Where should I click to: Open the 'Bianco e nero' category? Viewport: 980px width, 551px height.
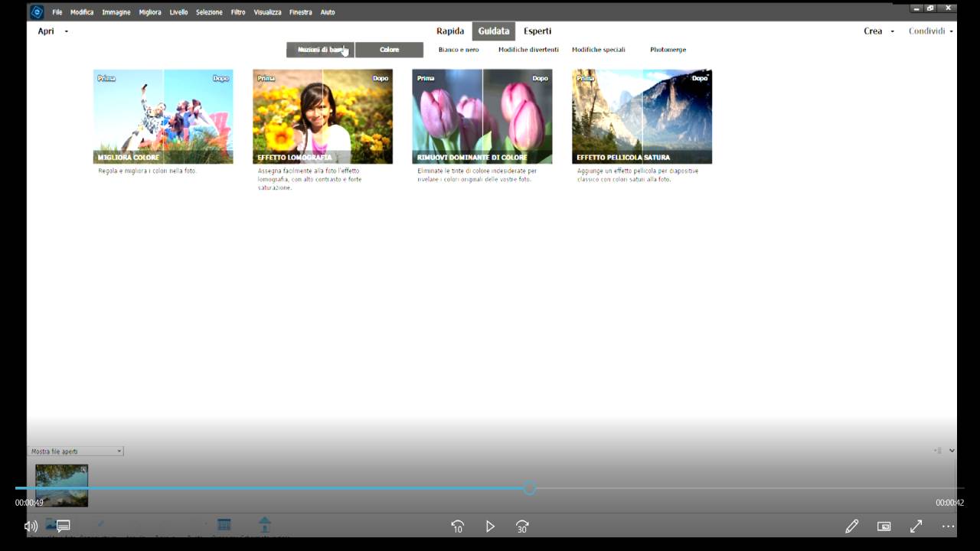click(459, 50)
